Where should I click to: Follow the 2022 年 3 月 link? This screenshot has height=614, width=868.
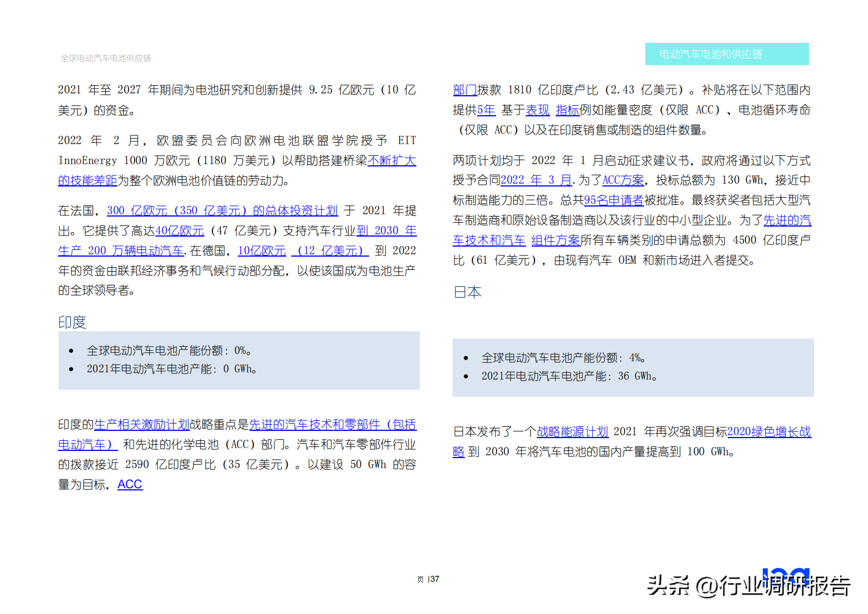coord(536,180)
